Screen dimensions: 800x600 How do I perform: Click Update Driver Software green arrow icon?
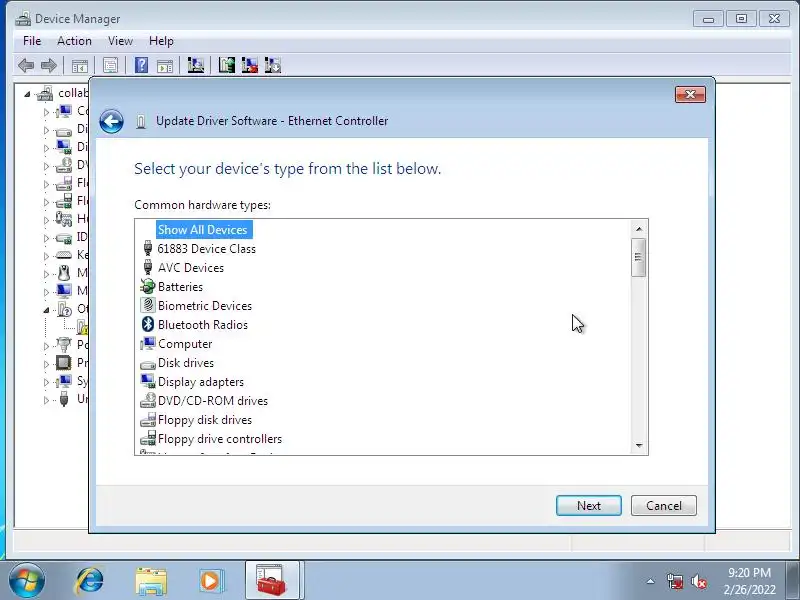pos(227,65)
